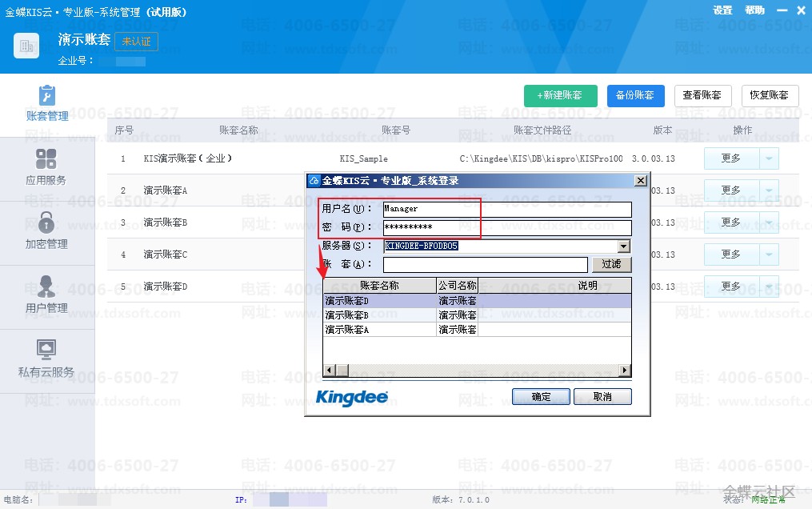
Task: Click 更多 button for KIS演示账套(企业)
Action: 731,158
